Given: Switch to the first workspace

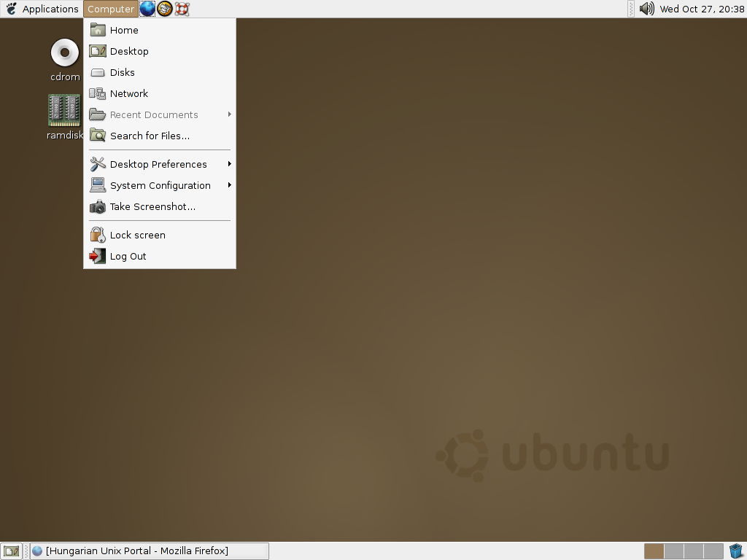Looking at the screenshot, I should click(654, 551).
